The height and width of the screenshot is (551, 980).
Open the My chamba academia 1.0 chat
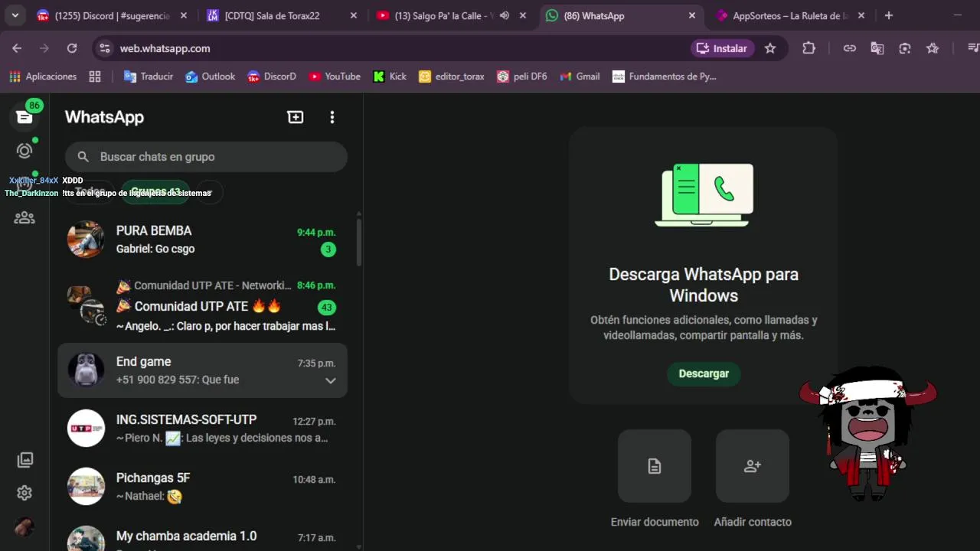click(202, 539)
